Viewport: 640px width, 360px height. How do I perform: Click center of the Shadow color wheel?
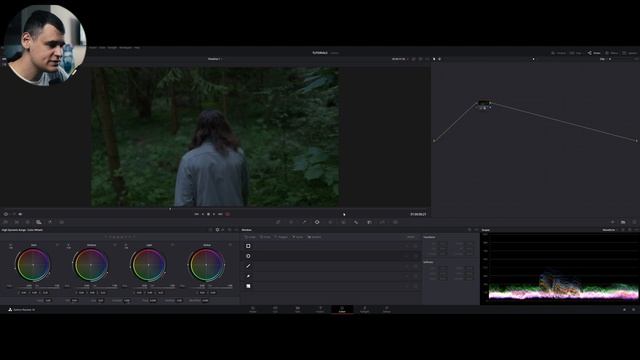click(x=91, y=265)
